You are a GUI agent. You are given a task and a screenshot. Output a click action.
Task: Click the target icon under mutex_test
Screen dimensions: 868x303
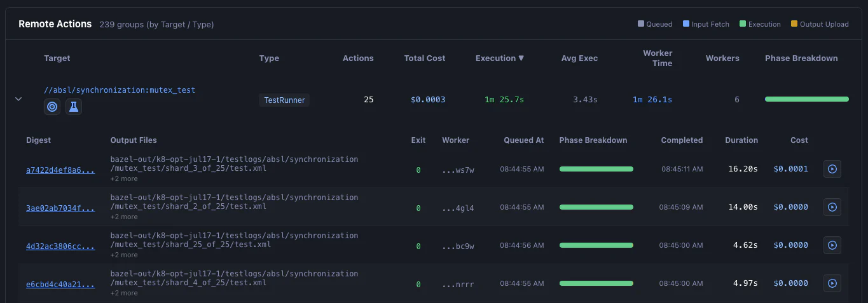53,107
